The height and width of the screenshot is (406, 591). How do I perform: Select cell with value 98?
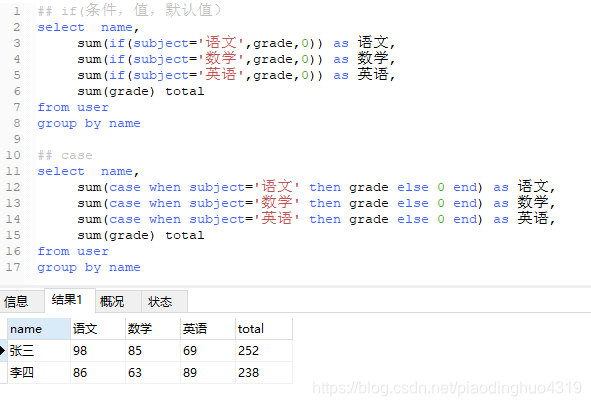pyautogui.click(x=98, y=351)
